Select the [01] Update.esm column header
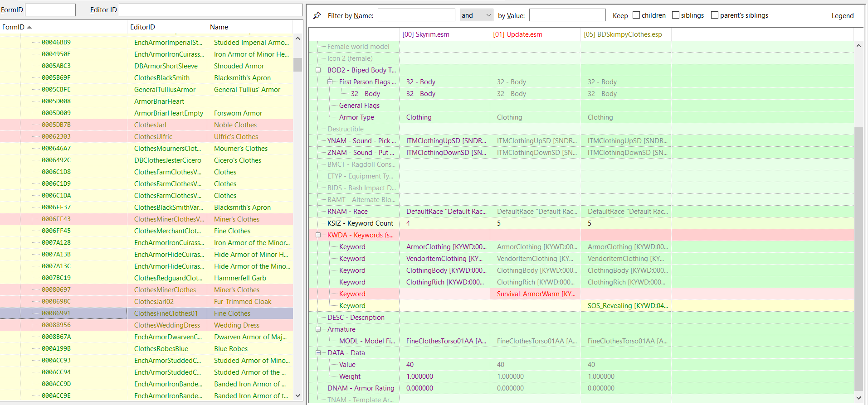 coord(535,34)
